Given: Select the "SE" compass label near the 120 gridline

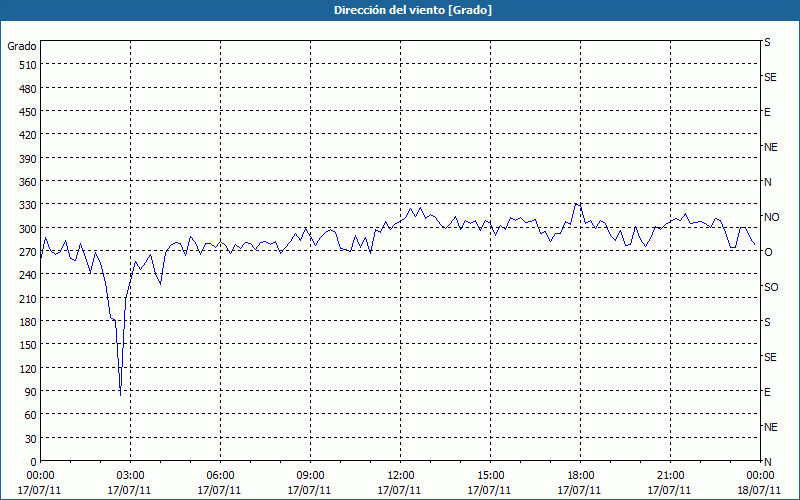Looking at the screenshot, I should (770, 357).
